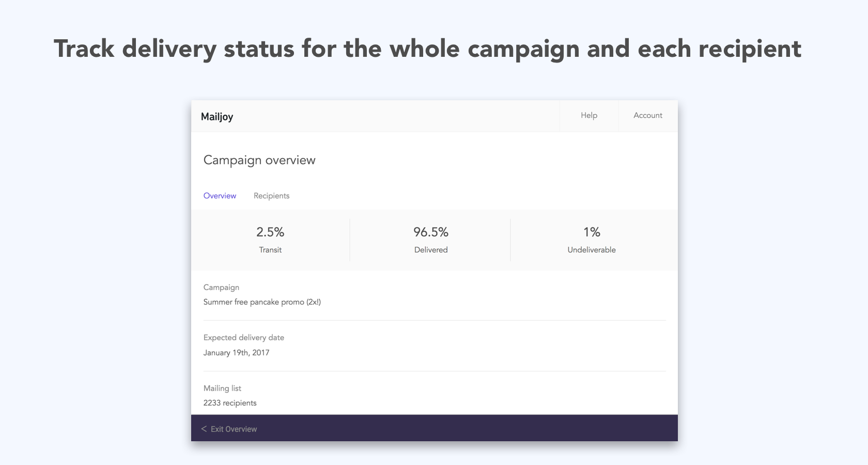
Task: Click the 96.5% Delivered statistic
Action: pyautogui.click(x=430, y=232)
